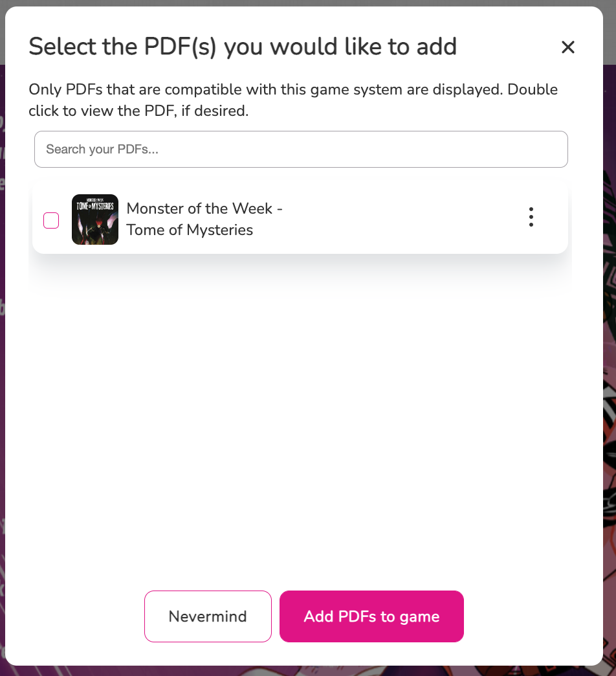
Task: Close the PDF selection dialog with X
Action: [x=567, y=47]
